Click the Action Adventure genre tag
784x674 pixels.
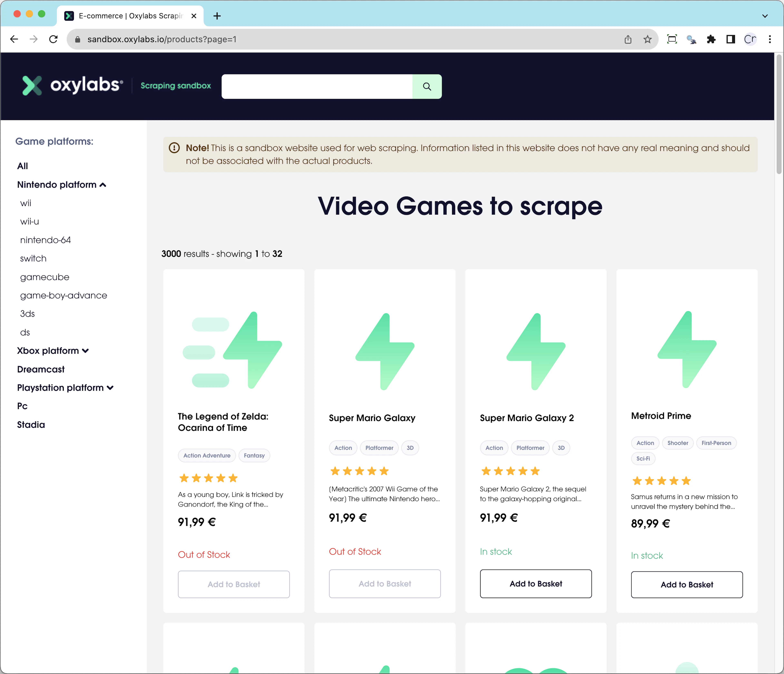(x=207, y=456)
